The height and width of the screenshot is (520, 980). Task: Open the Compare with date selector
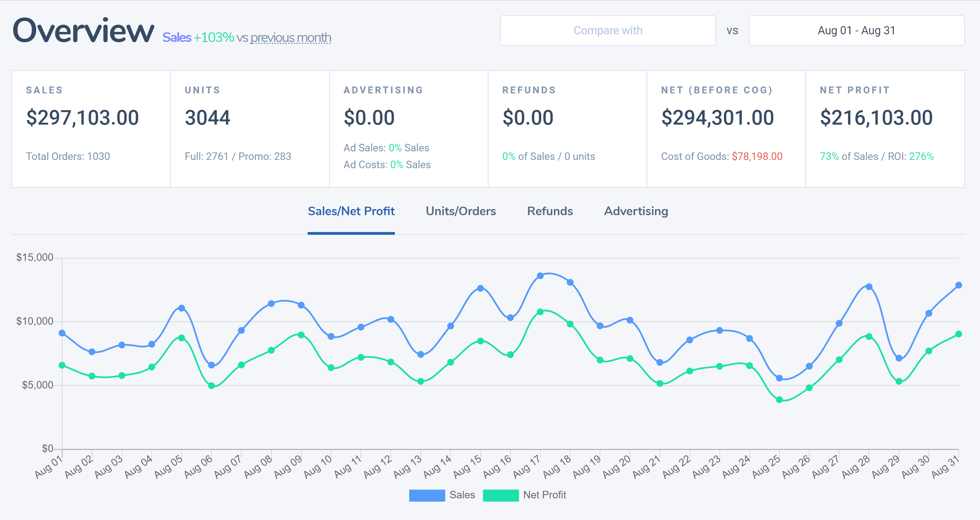click(607, 31)
